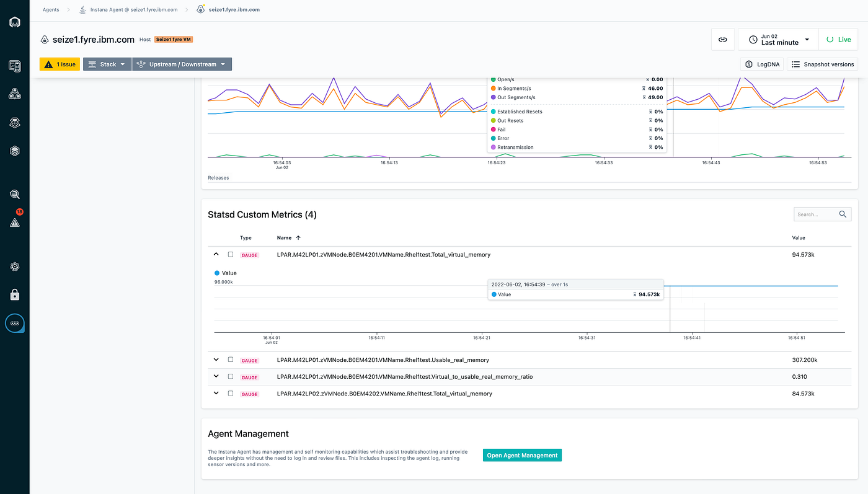Click the seize1.fyre.ibm.com breadcrumb

coord(233,10)
